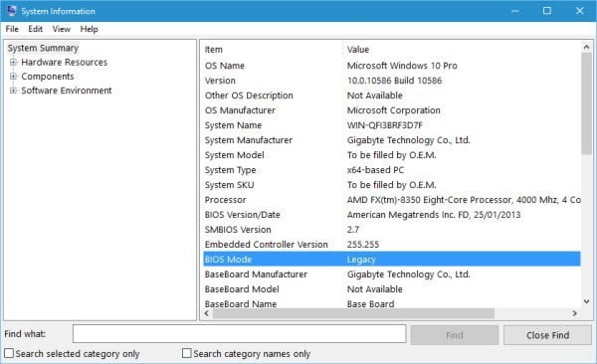The image size is (597, 364).
Task: Minimize the System Information window
Action: point(514,11)
